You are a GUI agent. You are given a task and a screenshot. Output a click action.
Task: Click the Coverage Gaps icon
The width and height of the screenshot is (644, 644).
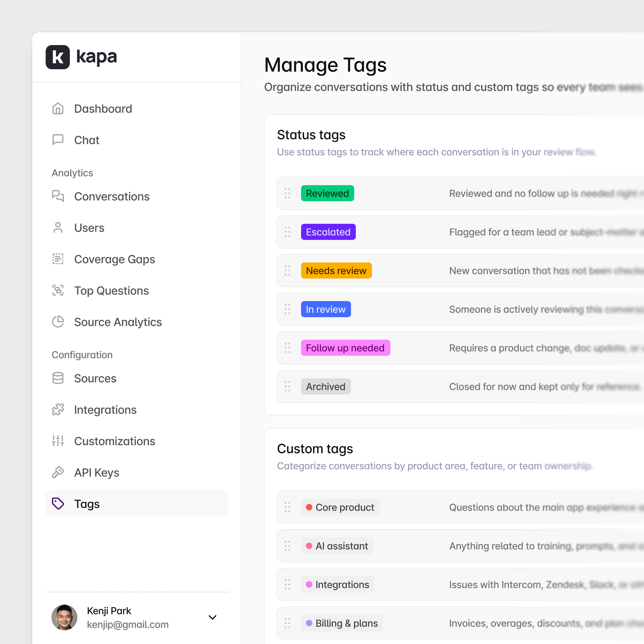tap(58, 259)
